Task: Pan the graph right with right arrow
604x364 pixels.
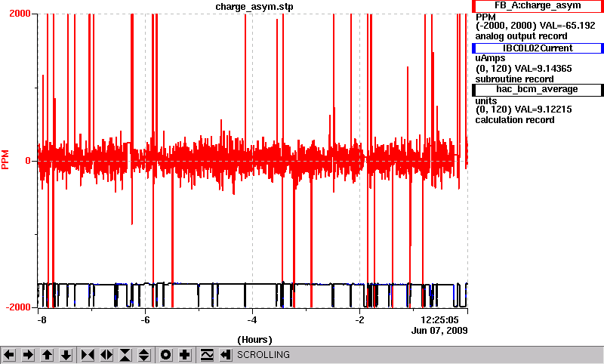Action: pos(28,355)
